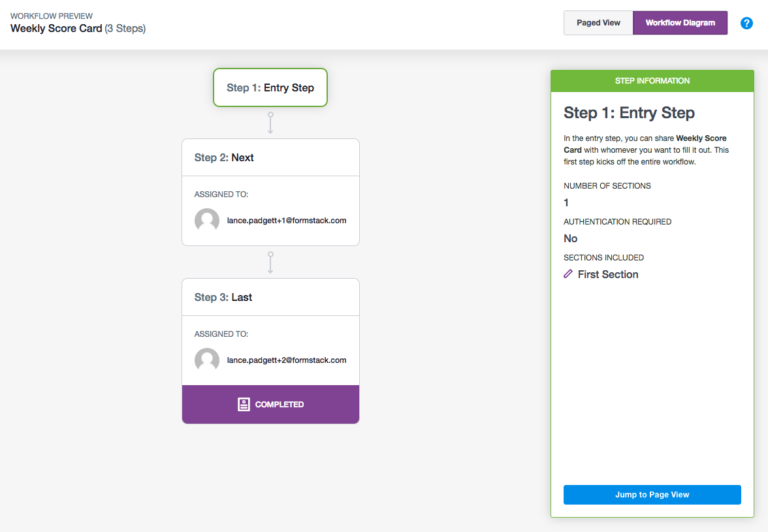Click the Weekly Score Card workflow title
Screen dimensions: 768x532
pyautogui.click(x=56, y=29)
